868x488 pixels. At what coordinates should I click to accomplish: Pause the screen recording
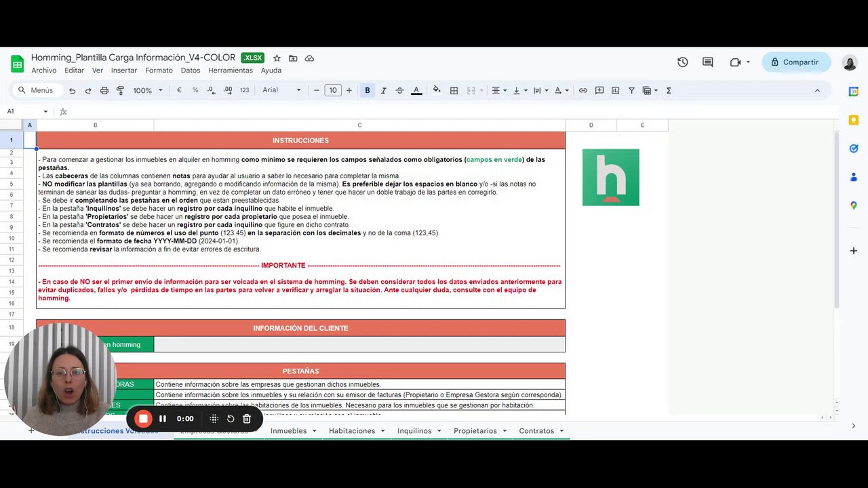(163, 419)
